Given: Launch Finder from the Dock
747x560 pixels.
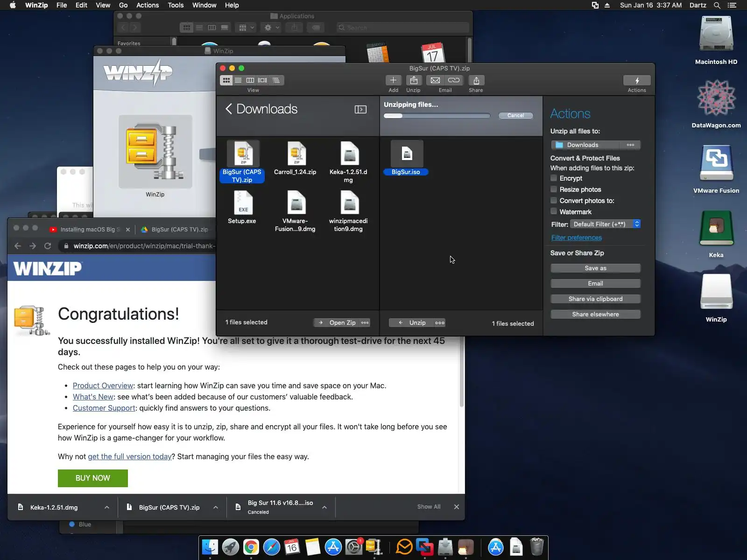Looking at the screenshot, I should coord(210,547).
